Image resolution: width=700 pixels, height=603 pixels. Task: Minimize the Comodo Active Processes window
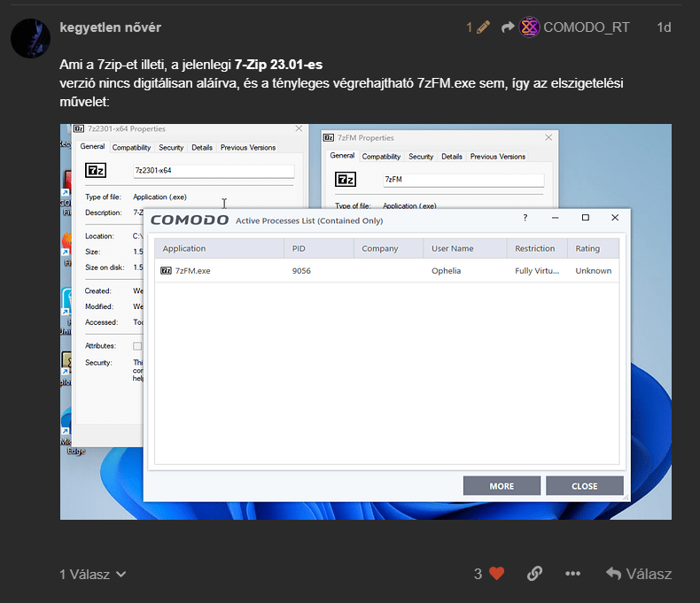point(555,218)
